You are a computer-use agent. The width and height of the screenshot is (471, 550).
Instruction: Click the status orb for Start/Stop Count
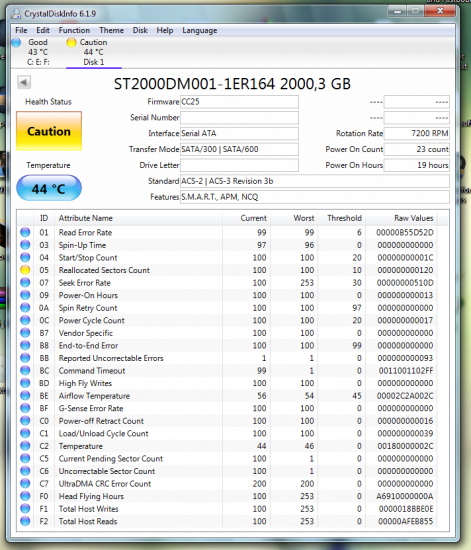click(x=25, y=257)
